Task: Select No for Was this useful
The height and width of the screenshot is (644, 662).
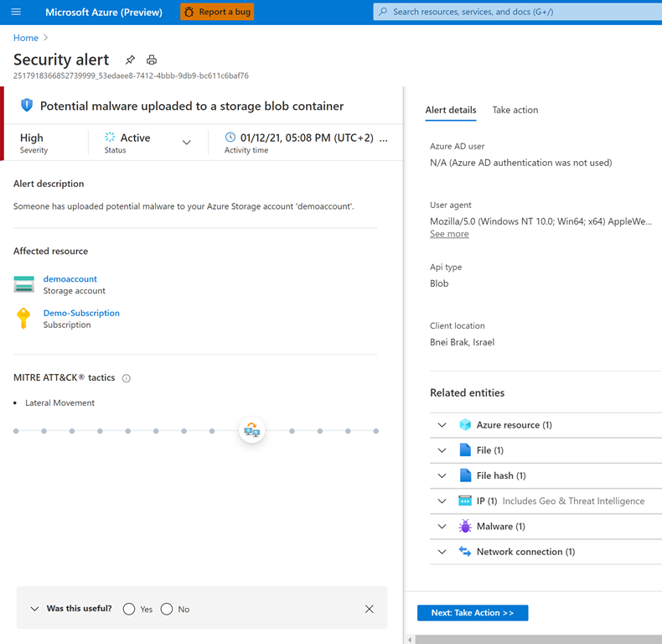Action: pyautogui.click(x=167, y=609)
